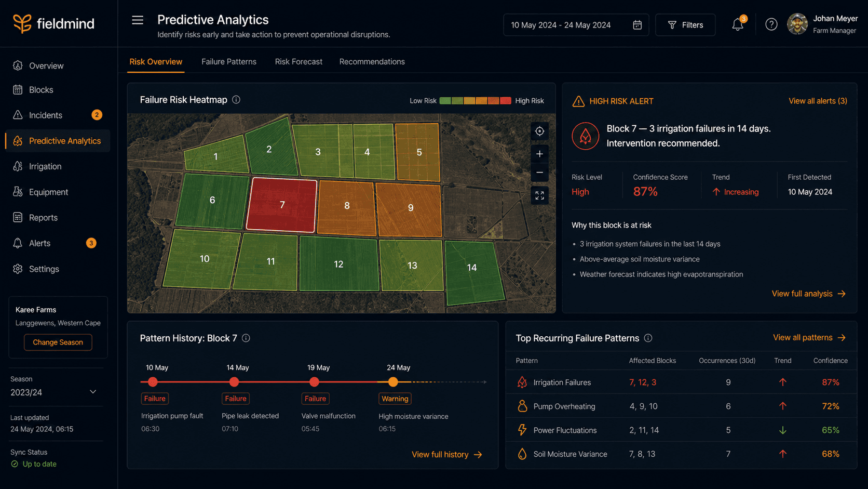Open the help question mark icon
This screenshot has width=868, height=489.
771,24
